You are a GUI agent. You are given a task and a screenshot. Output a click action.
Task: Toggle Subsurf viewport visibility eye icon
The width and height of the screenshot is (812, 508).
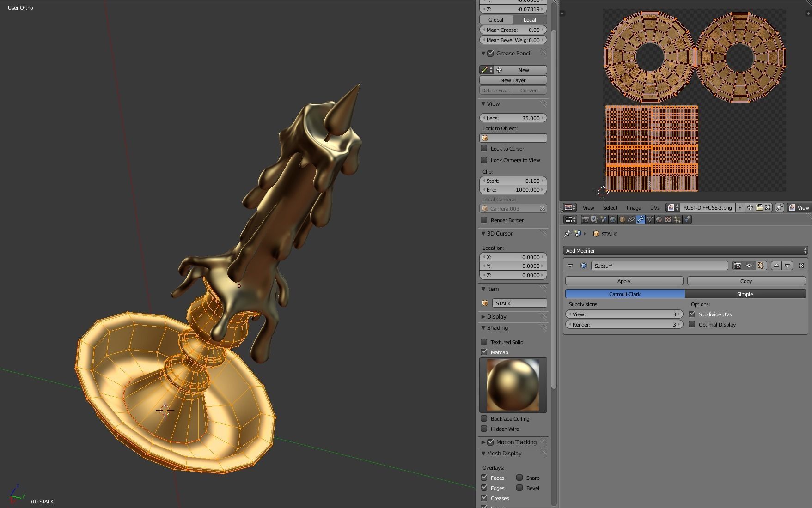click(749, 266)
